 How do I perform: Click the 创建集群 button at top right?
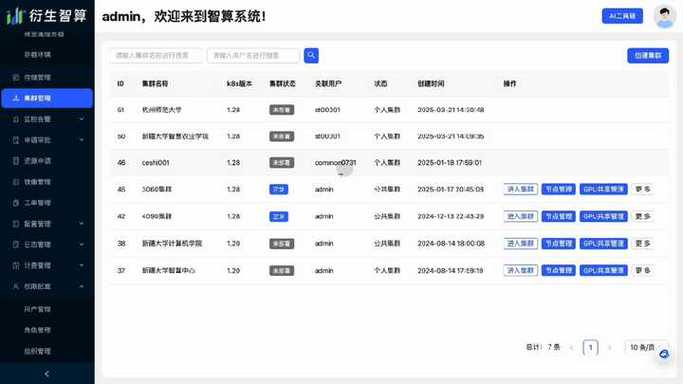point(648,56)
